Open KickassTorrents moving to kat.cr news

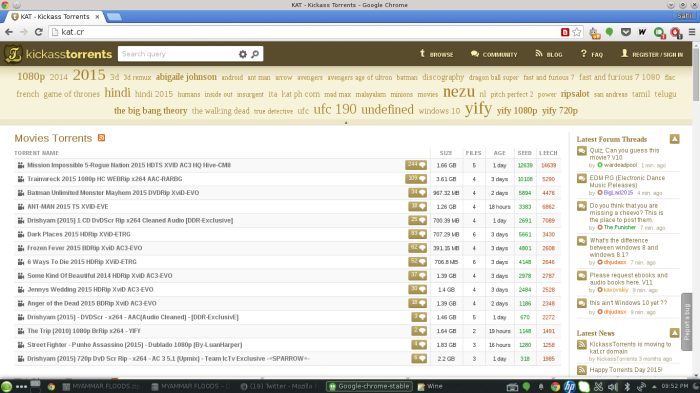[630, 348]
